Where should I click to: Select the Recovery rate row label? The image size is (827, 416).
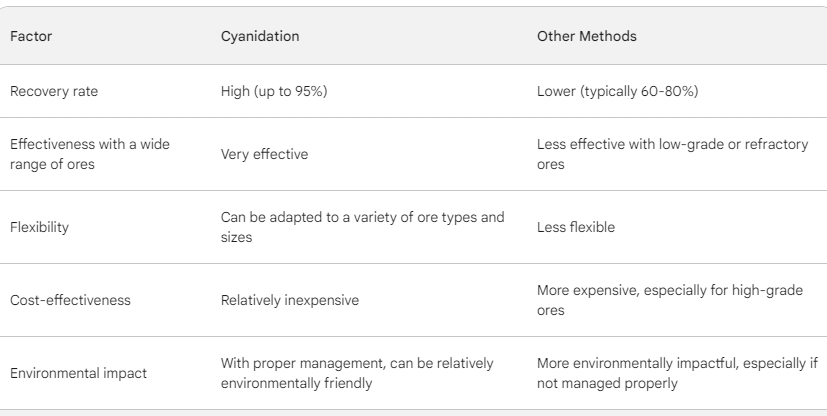54,91
